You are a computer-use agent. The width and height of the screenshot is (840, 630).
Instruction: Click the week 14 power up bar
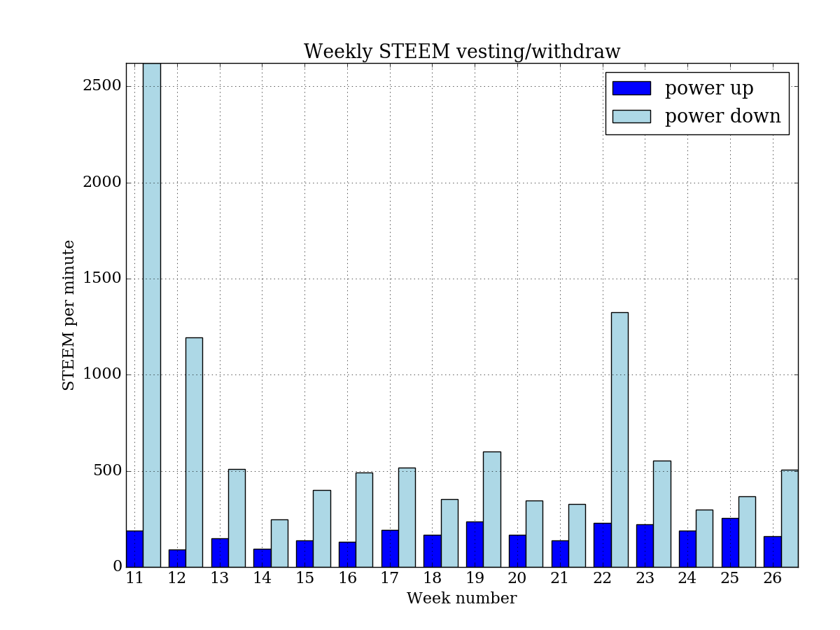tap(262, 558)
